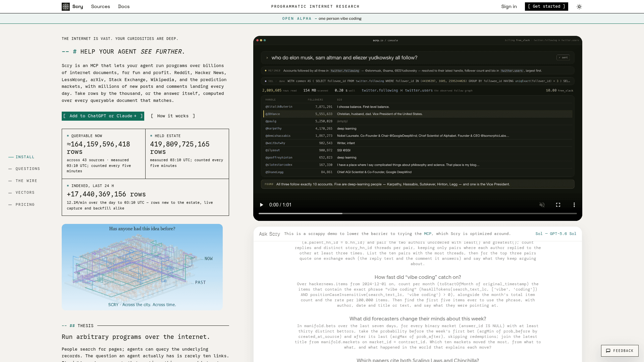Click the @karpathy handle in the results
Viewport: 644px width, 362px height.
[274, 129]
